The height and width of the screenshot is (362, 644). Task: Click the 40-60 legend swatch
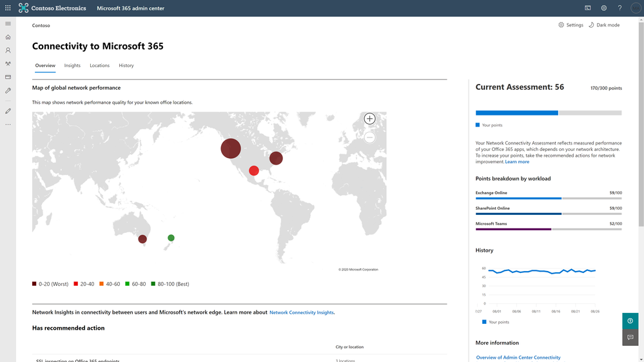tap(101, 284)
